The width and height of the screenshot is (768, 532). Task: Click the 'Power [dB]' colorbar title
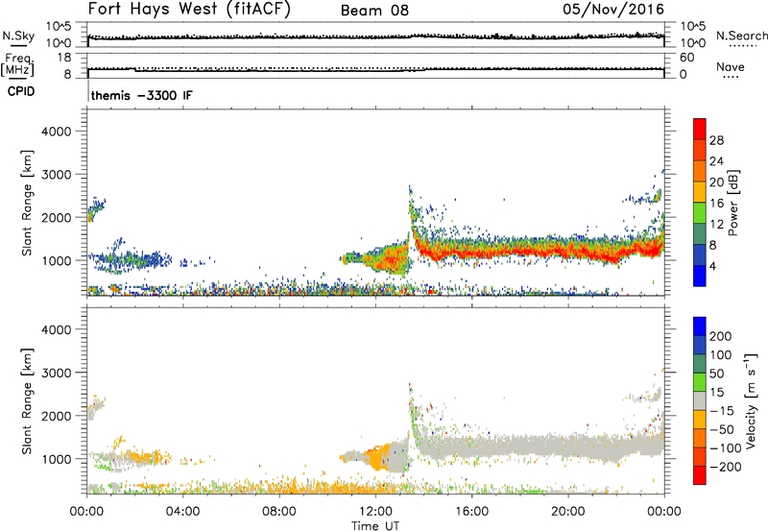[x=733, y=203]
